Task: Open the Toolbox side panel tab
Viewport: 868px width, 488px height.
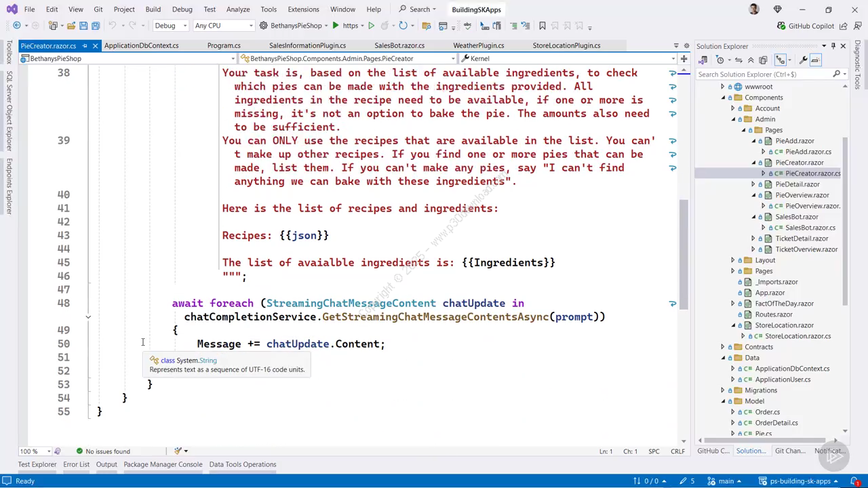Action: pos(9,52)
